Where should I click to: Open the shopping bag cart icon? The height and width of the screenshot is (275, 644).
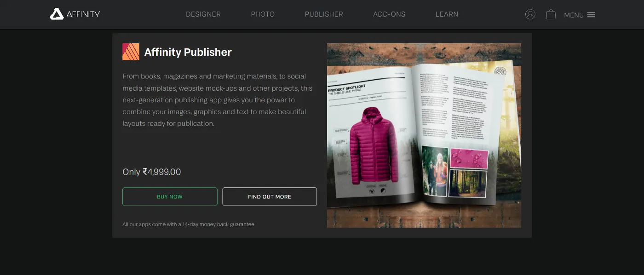coord(551,14)
